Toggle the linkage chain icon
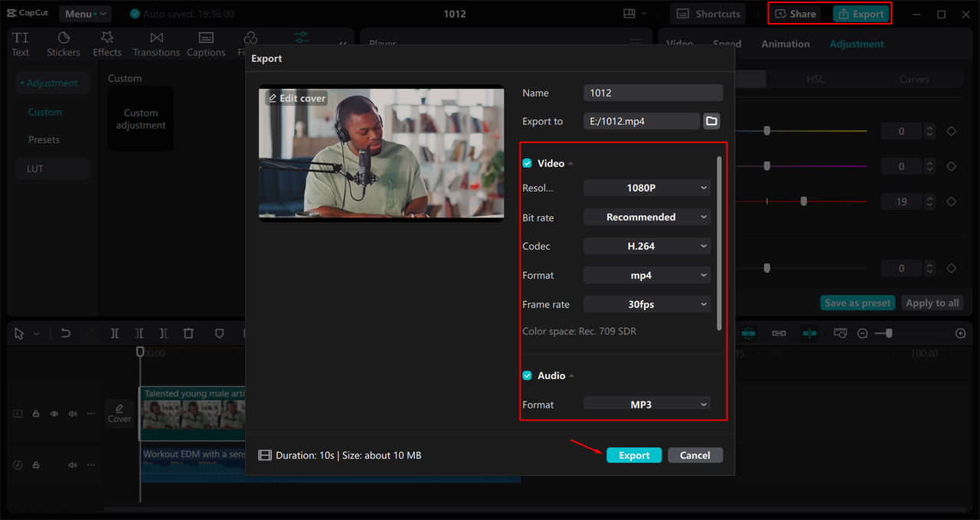This screenshot has width=980, height=520. click(779, 333)
